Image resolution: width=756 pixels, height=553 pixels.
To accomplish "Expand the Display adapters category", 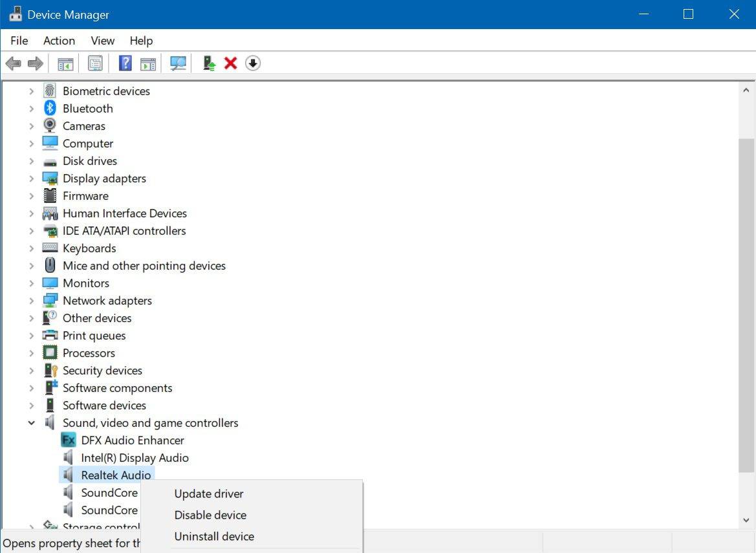I will click(32, 178).
